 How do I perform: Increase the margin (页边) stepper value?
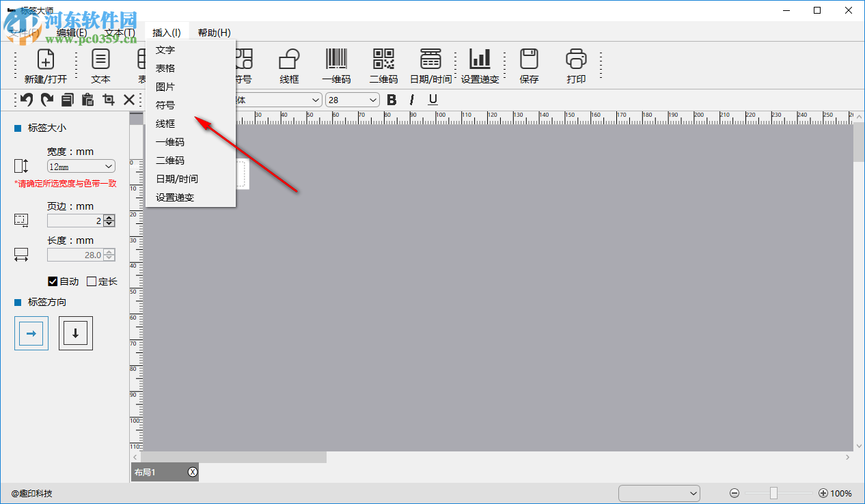point(109,217)
